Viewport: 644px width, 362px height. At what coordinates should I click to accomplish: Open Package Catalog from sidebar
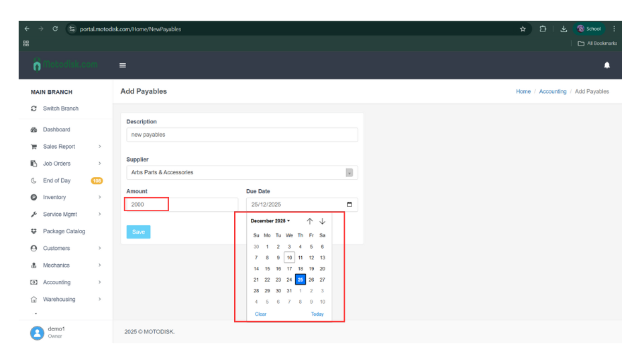[x=64, y=231]
